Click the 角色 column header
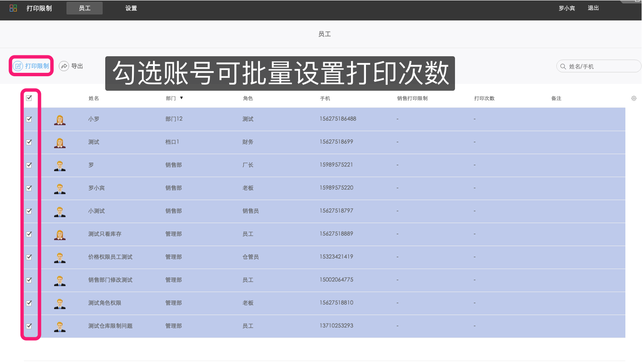Image resolution: width=642 pixels, height=364 pixels. click(248, 98)
